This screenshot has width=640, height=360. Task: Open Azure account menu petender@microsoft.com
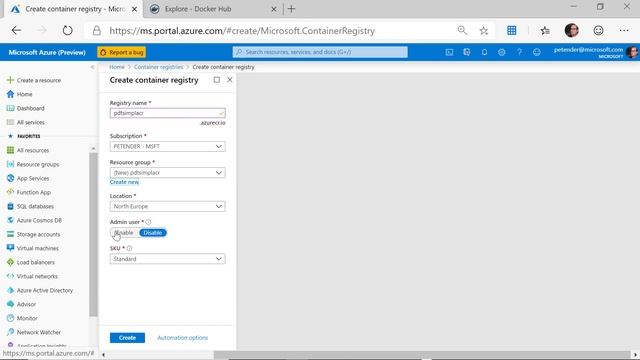tap(596, 52)
